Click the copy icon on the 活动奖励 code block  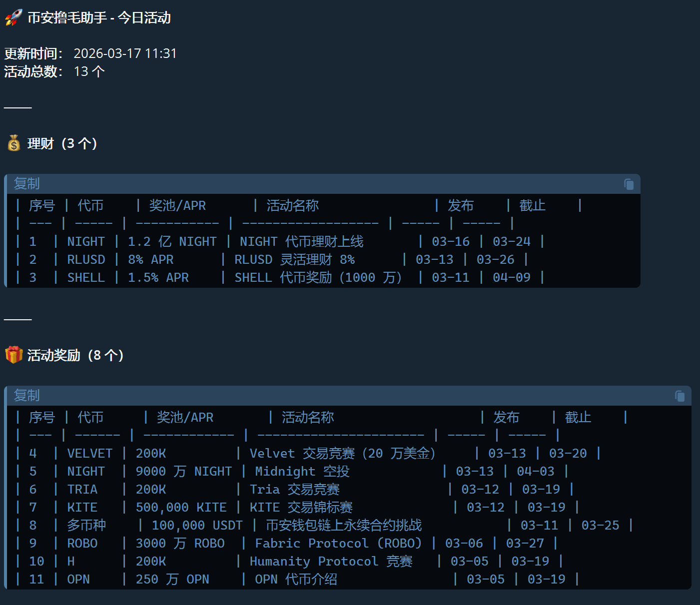(x=680, y=396)
